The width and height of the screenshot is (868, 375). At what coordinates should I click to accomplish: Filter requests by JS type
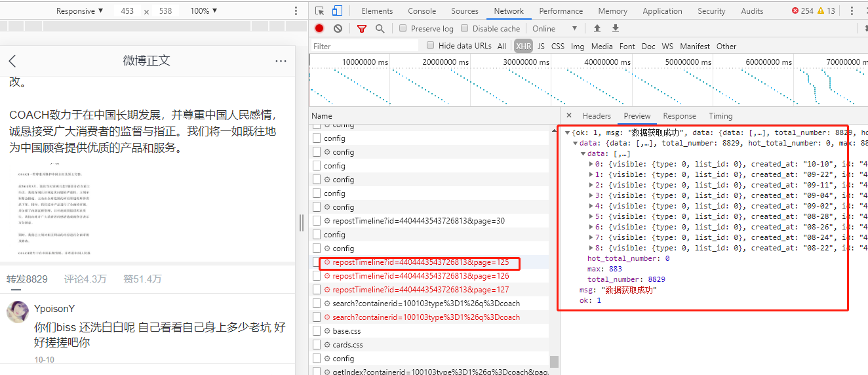(x=541, y=46)
